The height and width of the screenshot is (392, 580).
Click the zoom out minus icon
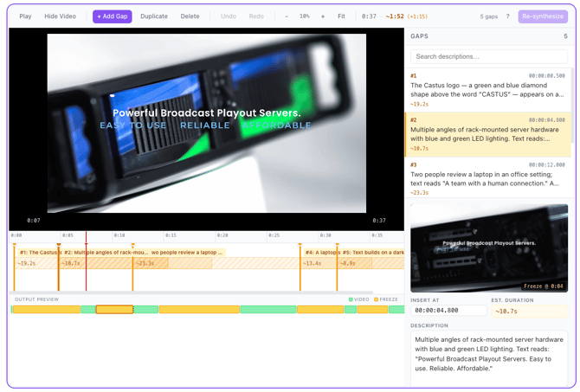point(287,16)
